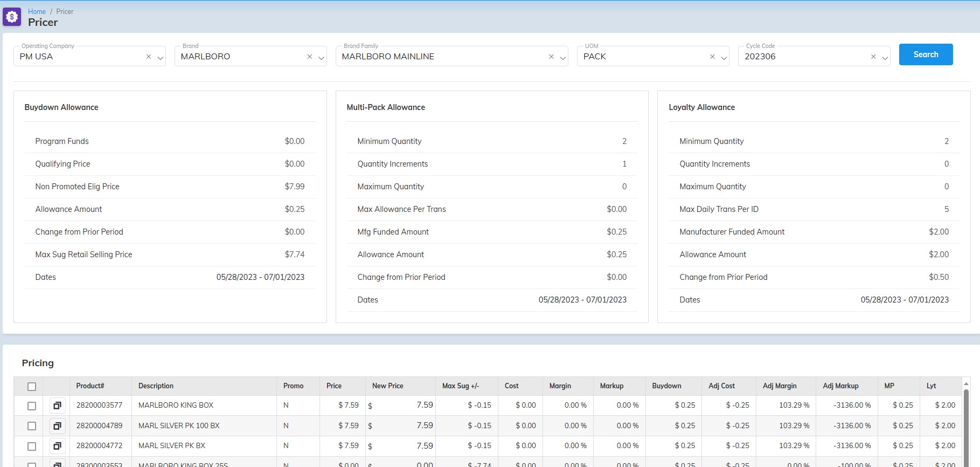Click the MARL SILVER PK 100 BX description
The image size is (980, 467).
[179, 425]
